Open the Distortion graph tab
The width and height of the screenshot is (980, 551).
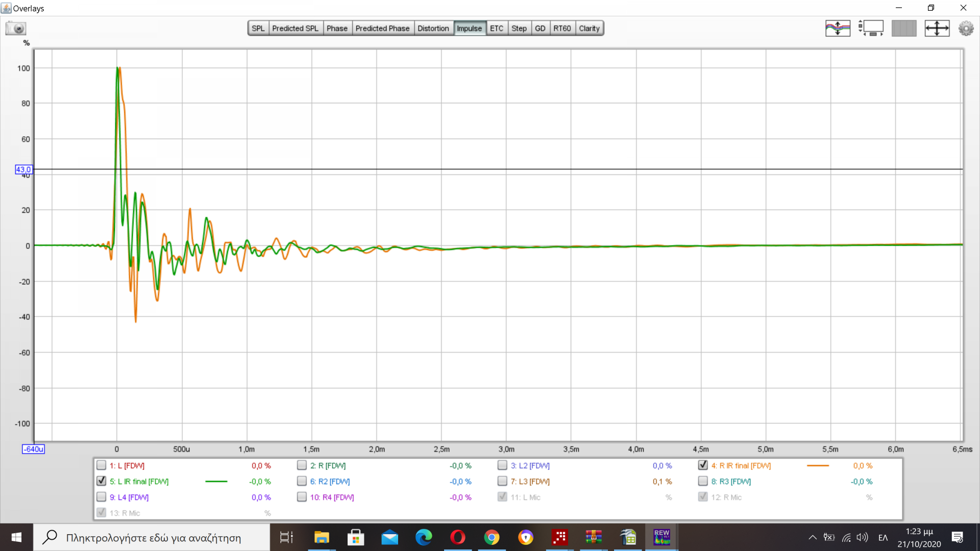click(433, 29)
